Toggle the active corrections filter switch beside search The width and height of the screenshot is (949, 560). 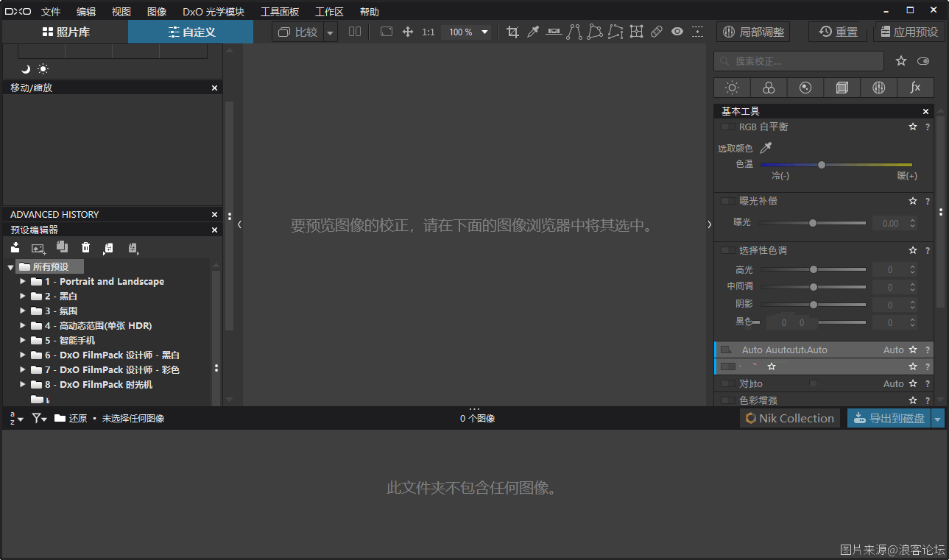click(923, 61)
